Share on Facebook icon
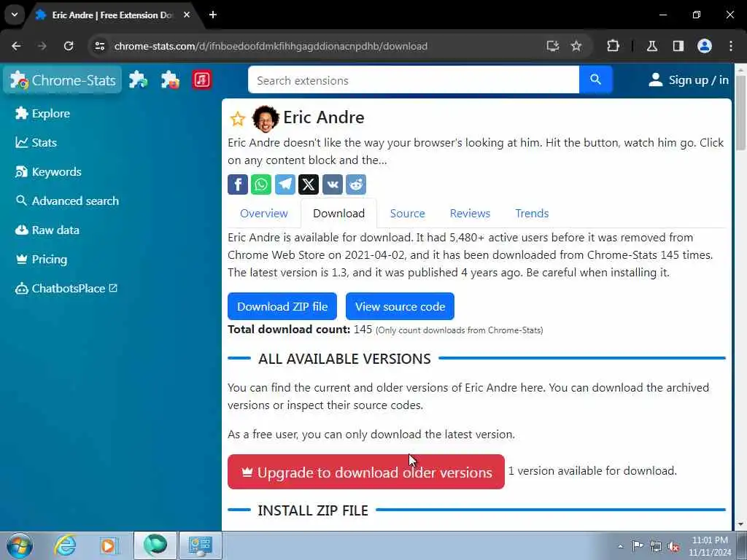The height and width of the screenshot is (560, 747). pos(238,184)
